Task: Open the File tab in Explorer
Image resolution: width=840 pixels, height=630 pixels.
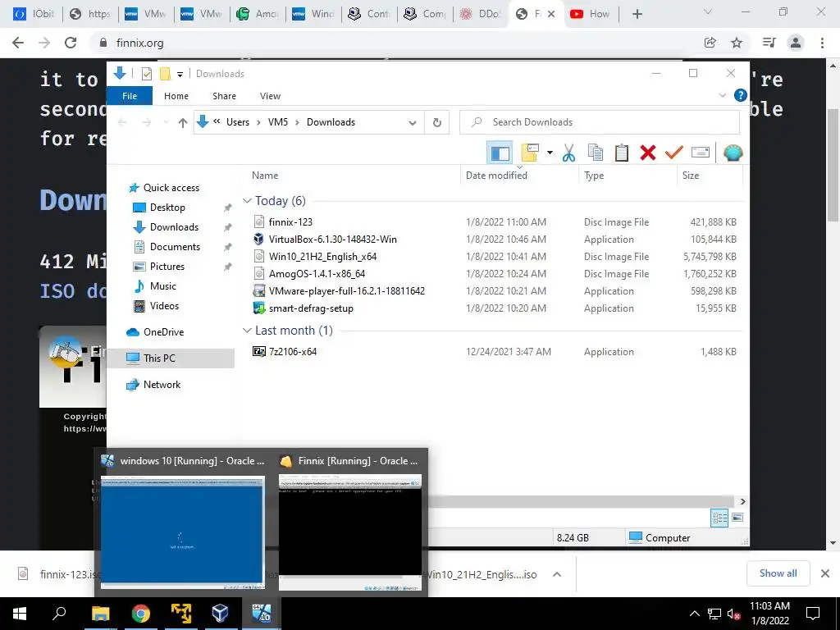Action: tap(130, 96)
